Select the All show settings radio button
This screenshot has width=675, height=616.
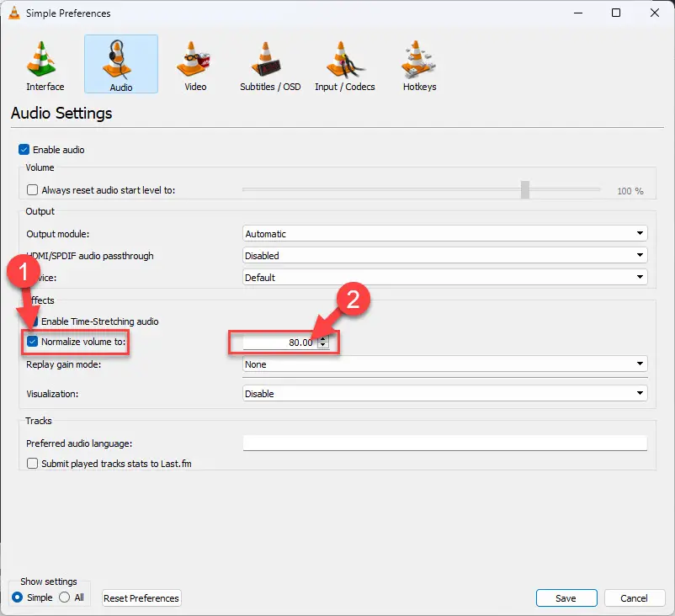pyautogui.click(x=64, y=597)
